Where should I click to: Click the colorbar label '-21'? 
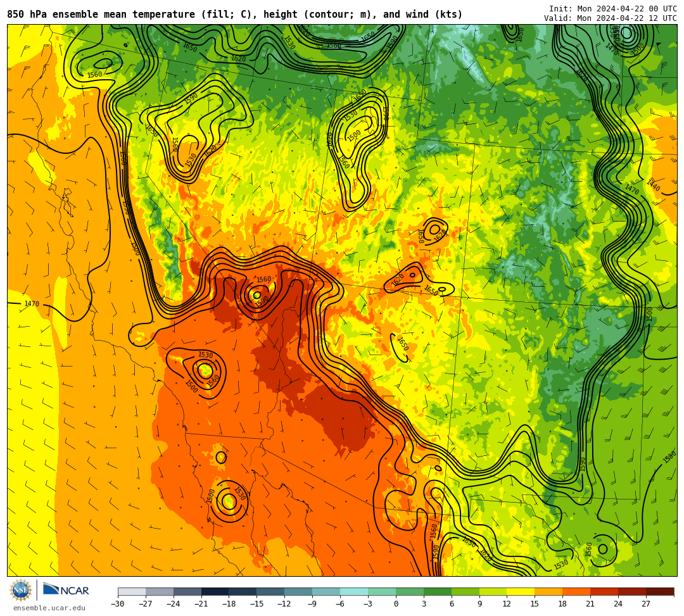(x=201, y=604)
